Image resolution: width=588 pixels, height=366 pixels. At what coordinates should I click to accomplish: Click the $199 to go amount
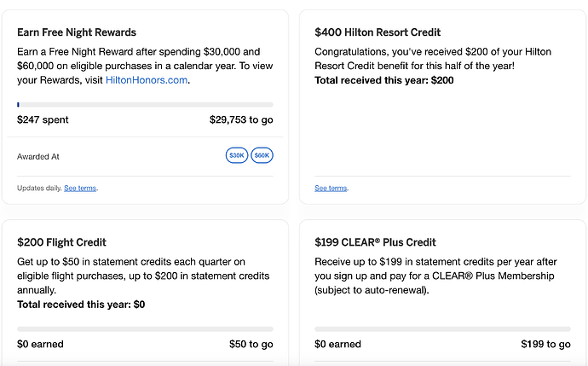[x=545, y=345]
